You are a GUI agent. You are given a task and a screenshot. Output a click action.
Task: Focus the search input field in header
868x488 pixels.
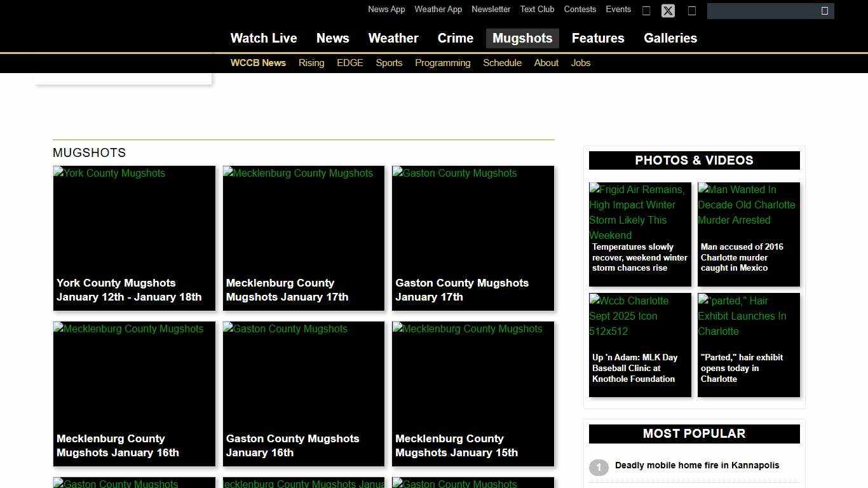click(763, 11)
